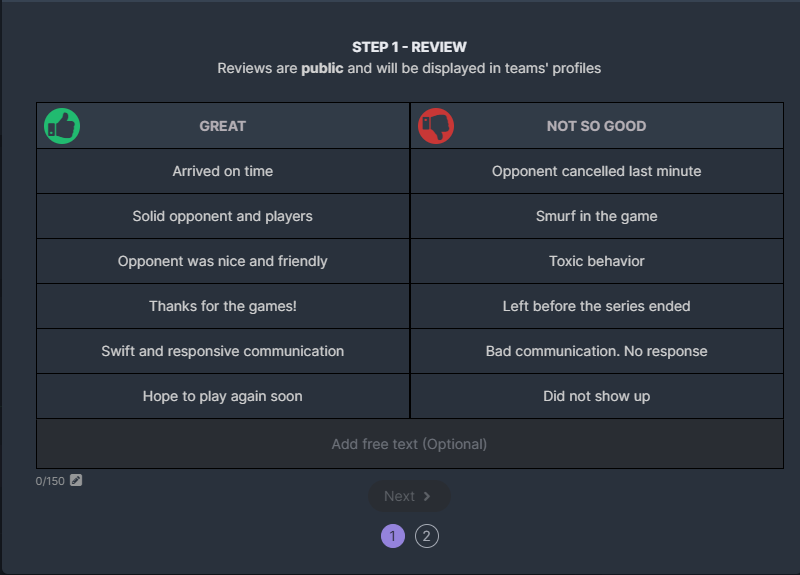This screenshot has height=575, width=800.
Task: Select "Swift and responsive communication" review
Action: (223, 351)
